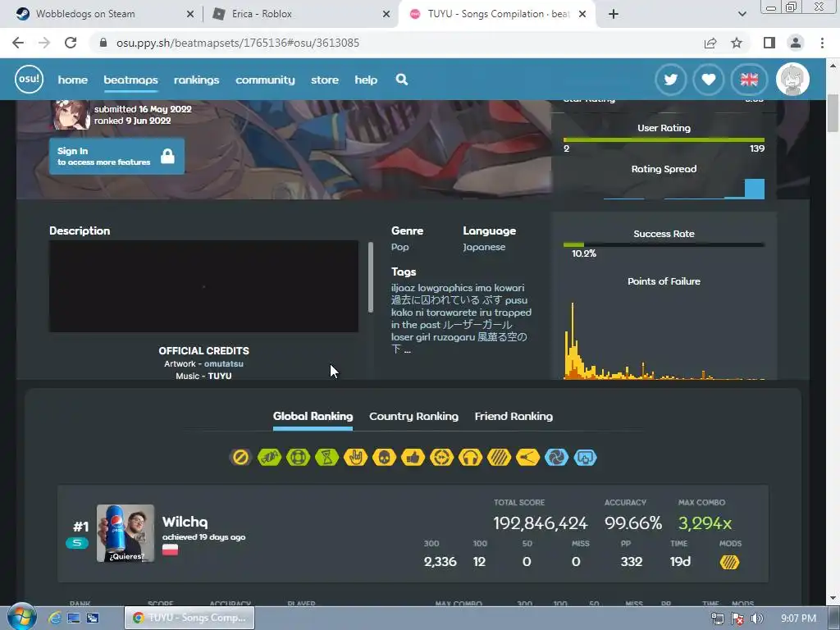Launch Internet Explorer from taskbar

point(54,618)
